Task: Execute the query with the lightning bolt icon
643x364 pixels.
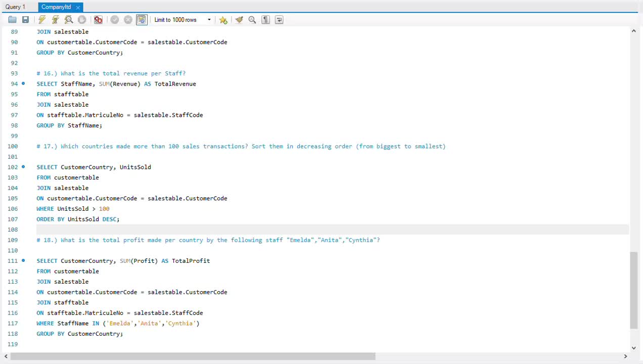Action: click(42, 20)
